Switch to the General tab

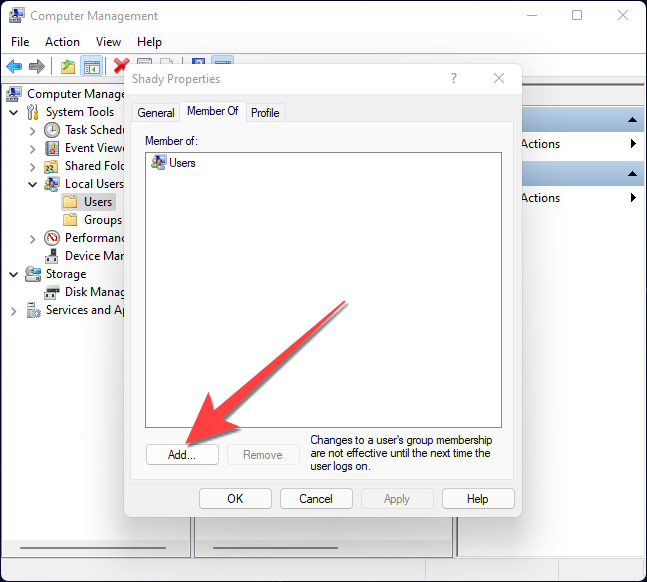pos(156,113)
